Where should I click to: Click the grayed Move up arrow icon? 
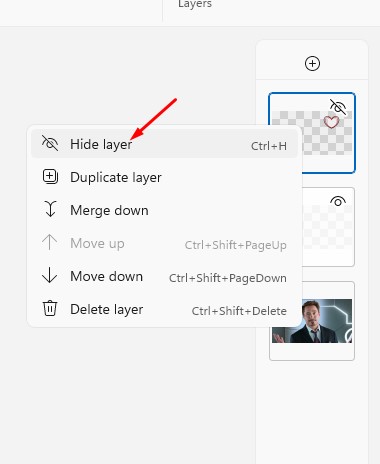click(50, 242)
